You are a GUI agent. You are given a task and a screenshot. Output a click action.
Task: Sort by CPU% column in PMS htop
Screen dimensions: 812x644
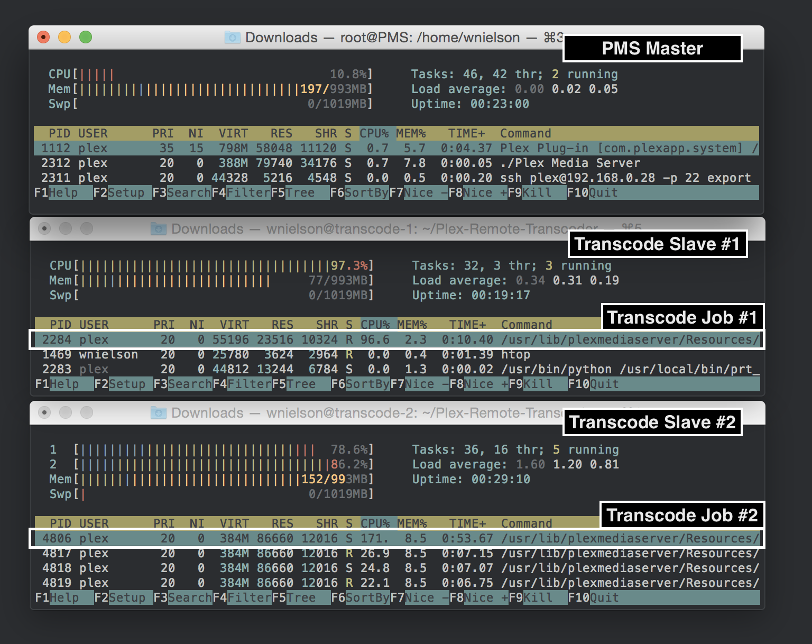coord(374,133)
